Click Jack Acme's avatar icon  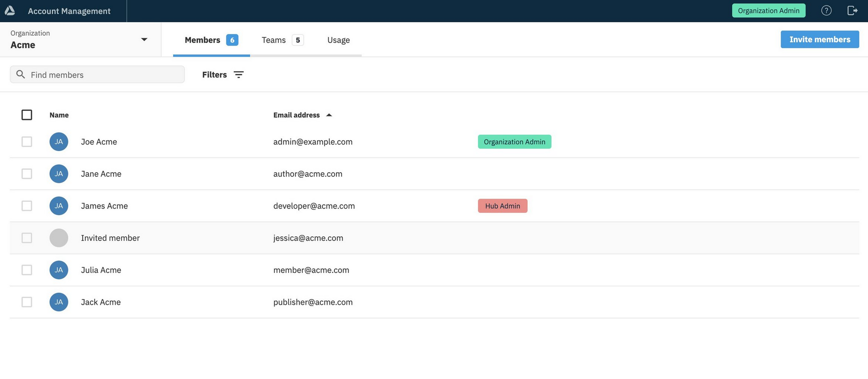click(59, 302)
